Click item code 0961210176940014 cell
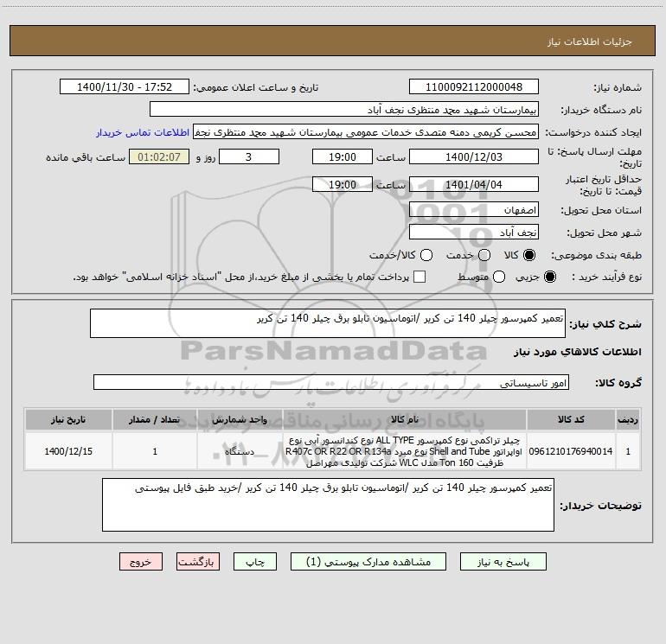 [571, 451]
